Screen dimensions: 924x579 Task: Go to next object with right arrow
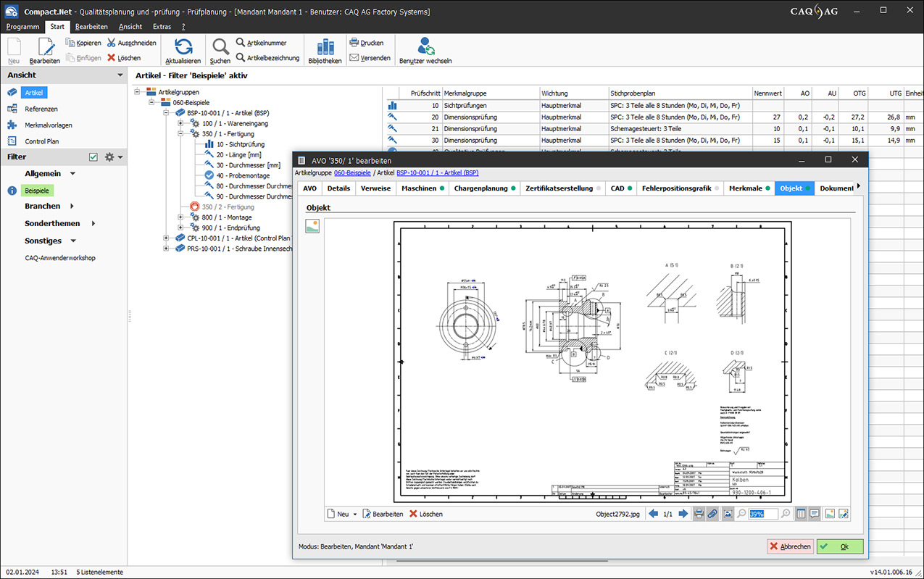pyautogui.click(x=683, y=514)
